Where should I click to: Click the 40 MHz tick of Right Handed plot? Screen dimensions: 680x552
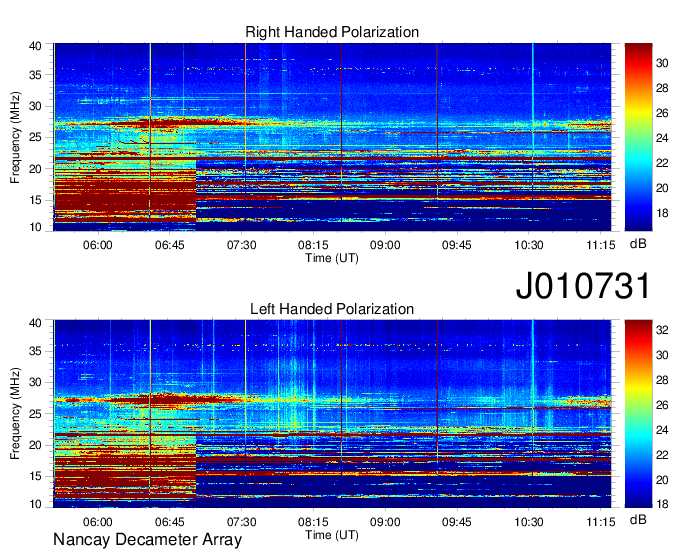[35, 46]
